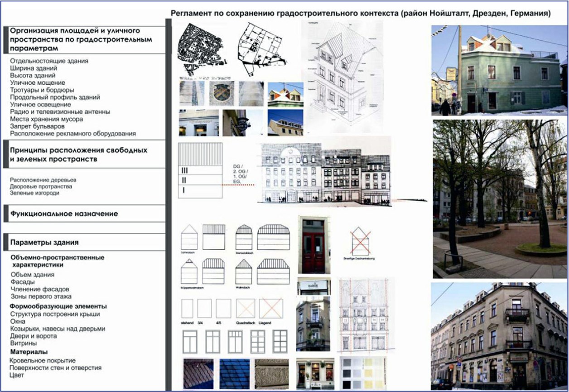Select the "Функциональное назначение" section header
569x392 pixels.
64,213
